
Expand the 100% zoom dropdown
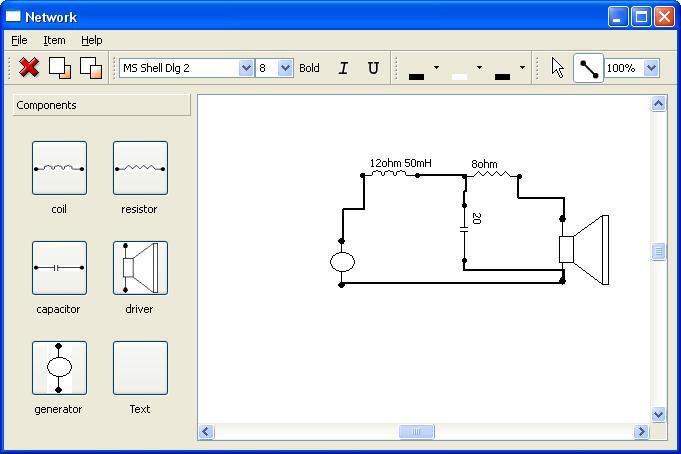tap(651, 68)
